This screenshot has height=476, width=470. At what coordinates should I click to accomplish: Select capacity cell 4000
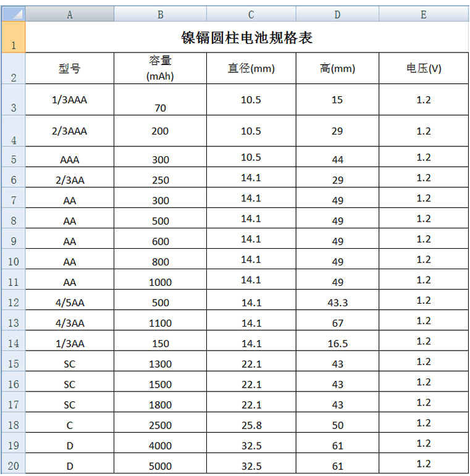coord(161,443)
